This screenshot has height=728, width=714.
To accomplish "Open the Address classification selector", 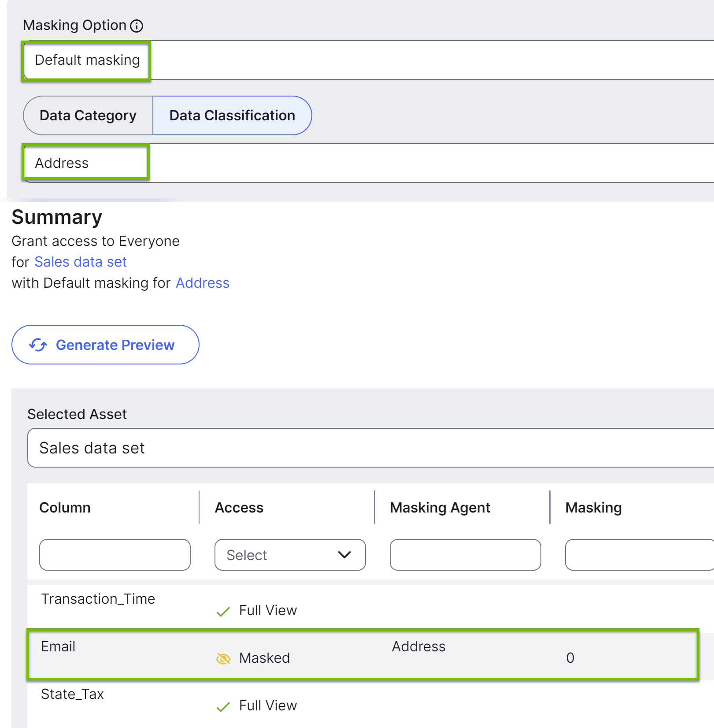I will pyautogui.click(x=85, y=163).
